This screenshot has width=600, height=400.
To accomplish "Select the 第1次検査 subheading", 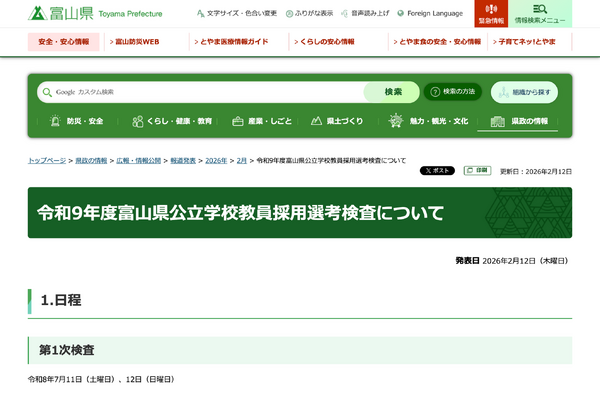I will click(x=67, y=350).
